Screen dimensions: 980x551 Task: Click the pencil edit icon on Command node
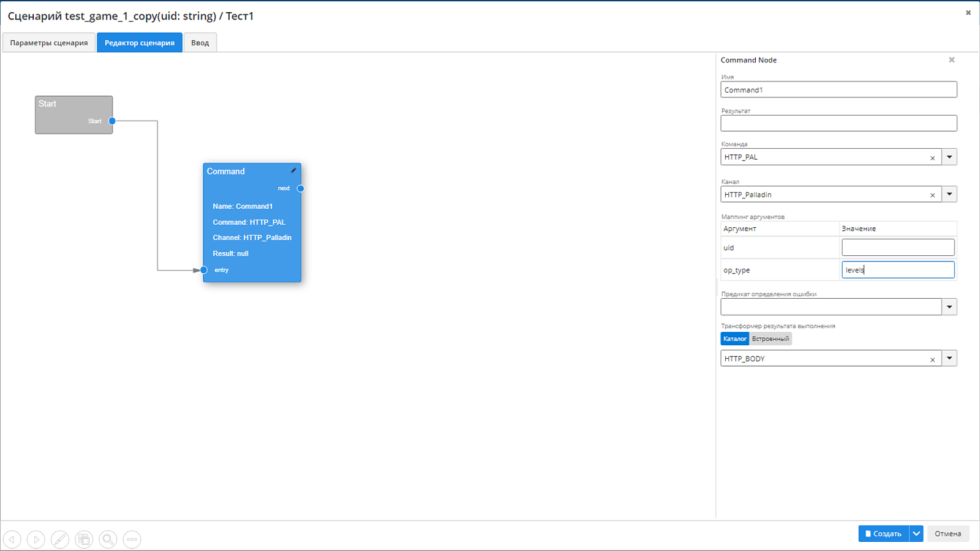[293, 171]
